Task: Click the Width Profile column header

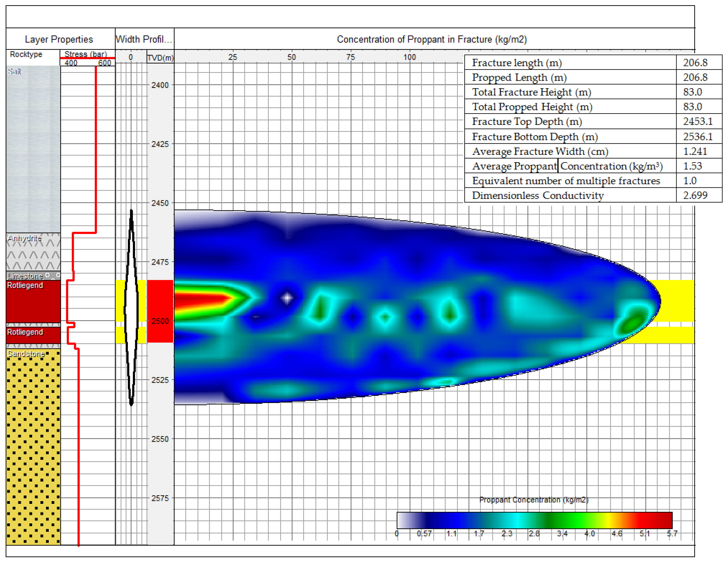Action: [144, 39]
